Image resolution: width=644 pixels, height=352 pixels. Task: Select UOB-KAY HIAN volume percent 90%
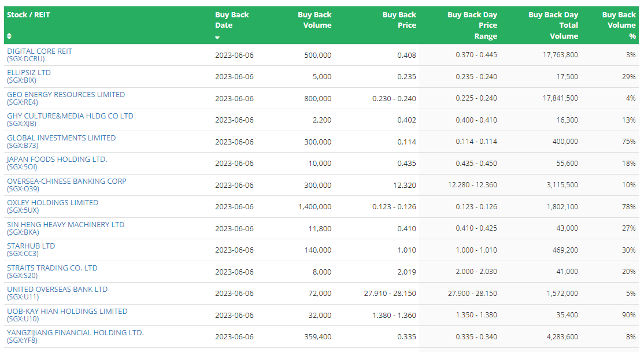coord(628,314)
